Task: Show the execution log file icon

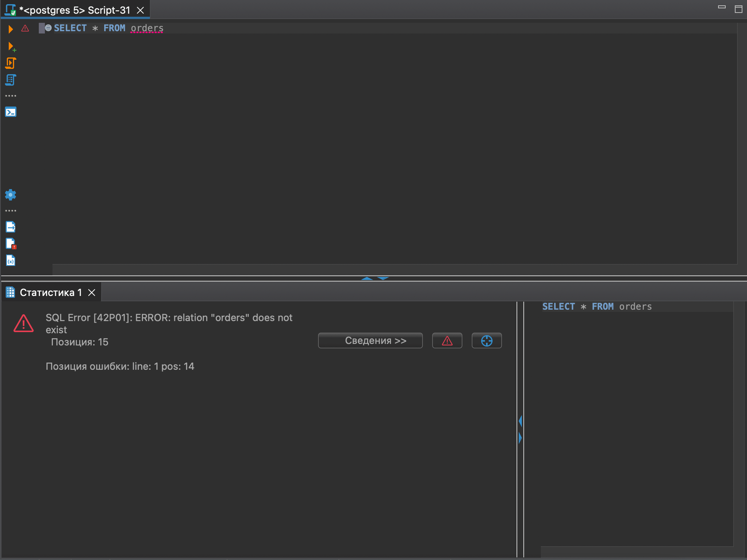Action: click(x=11, y=243)
